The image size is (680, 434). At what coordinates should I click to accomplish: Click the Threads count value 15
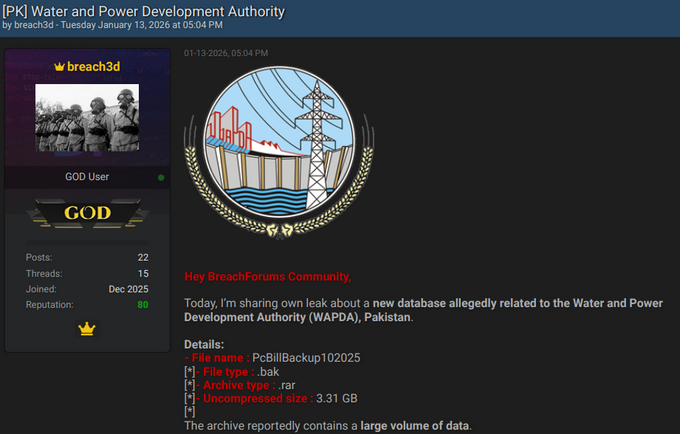pyautogui.click(x=143, y=274)
